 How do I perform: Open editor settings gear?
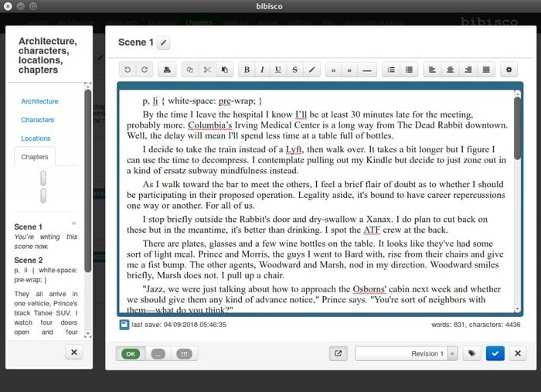coord(509,70)
